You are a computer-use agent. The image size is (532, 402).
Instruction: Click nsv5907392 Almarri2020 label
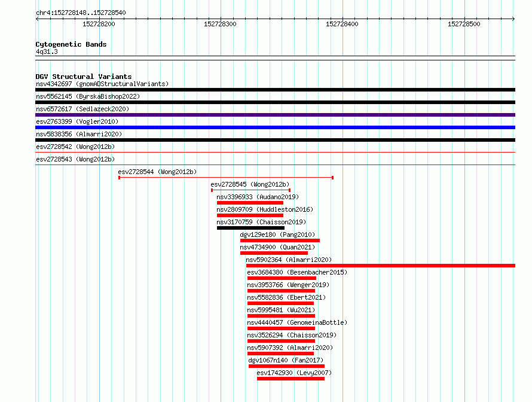tap(290, 348)
